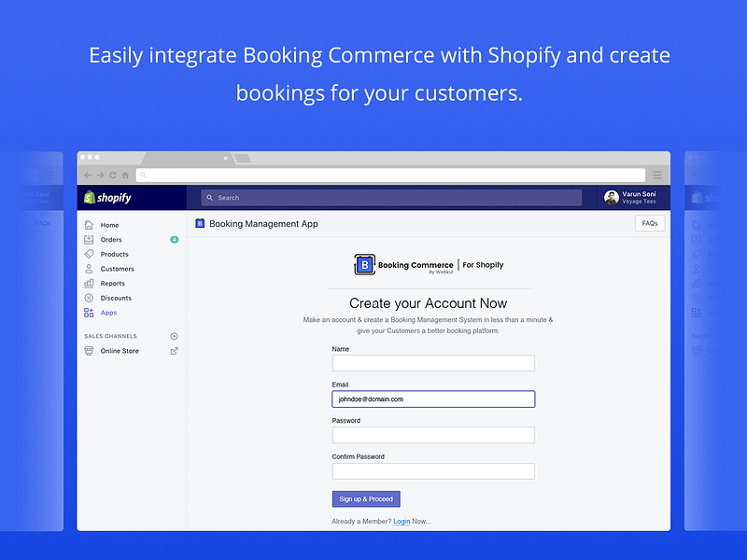This screenshot has height=560, width=747.
Task: Click the Shopify Search field
Action: tap(391, 198)
